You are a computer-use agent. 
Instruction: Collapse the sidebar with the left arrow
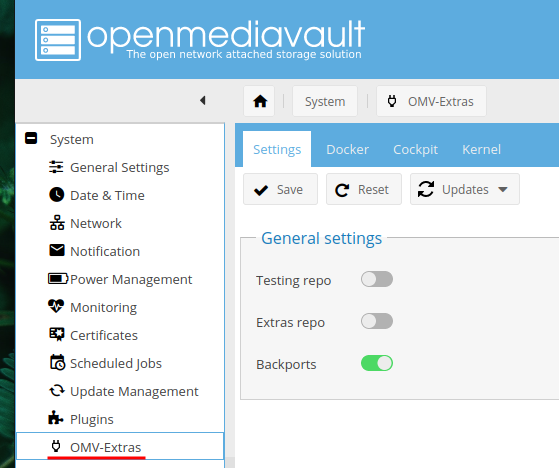(203, 101)
